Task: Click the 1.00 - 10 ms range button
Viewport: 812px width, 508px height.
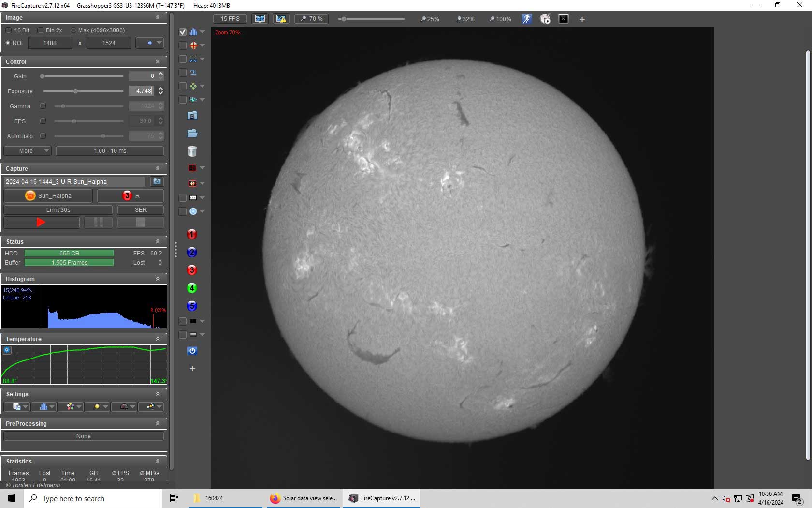Action: pyautogui.click(x=110, y=151)
